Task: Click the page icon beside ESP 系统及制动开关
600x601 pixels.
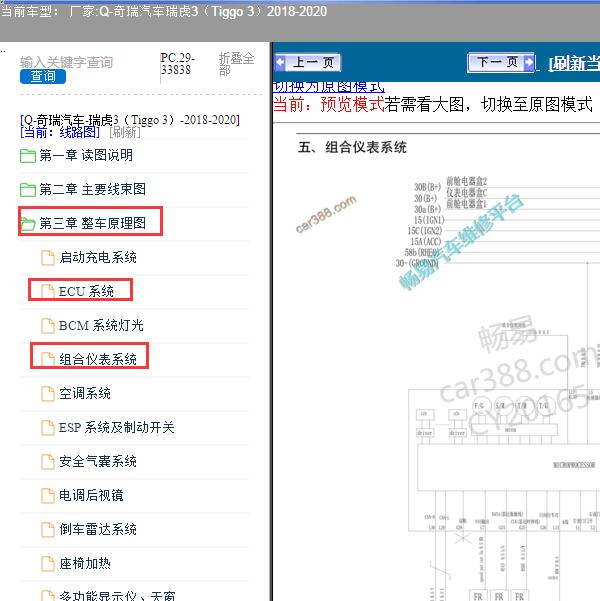Action: [x=48, y=427]
